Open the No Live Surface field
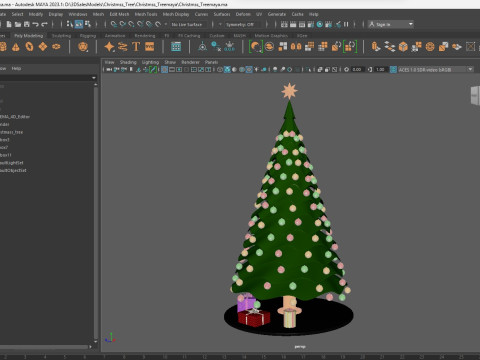Viewport: 480px width, 360px height. pyautogui.click(x=188, y=25)
